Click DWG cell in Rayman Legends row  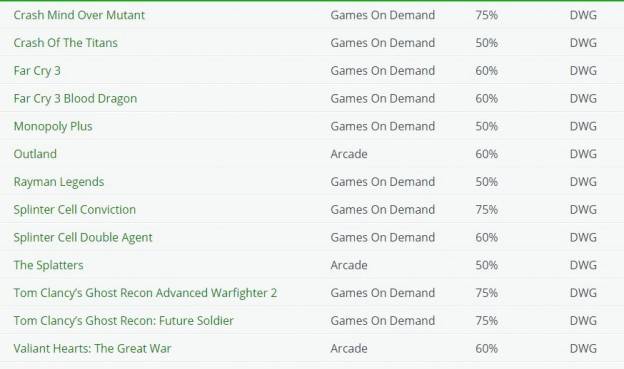click(583, 182)
